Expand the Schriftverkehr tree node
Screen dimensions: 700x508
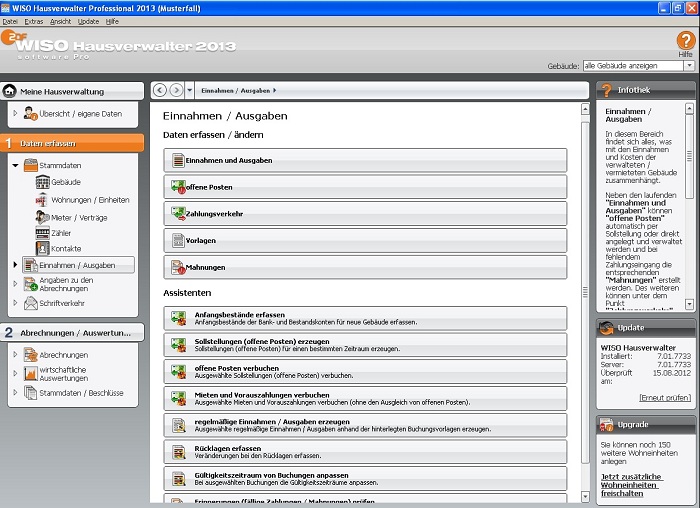(15, 303)
